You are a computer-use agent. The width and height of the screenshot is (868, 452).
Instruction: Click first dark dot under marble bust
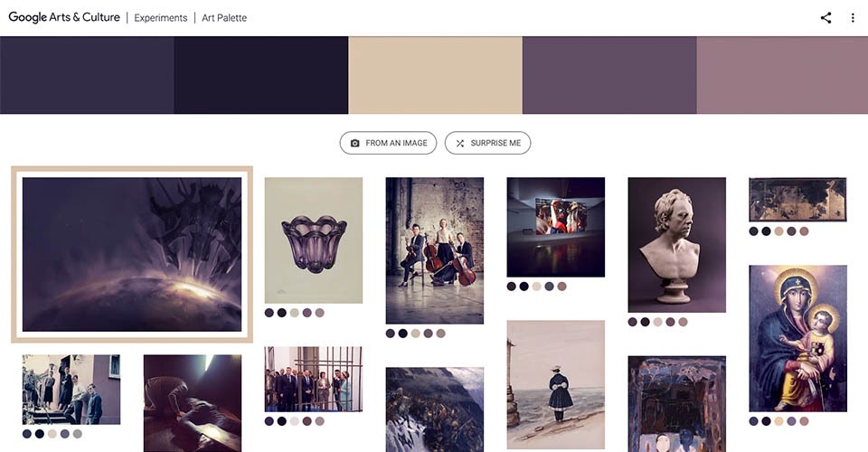pos(633,322)
